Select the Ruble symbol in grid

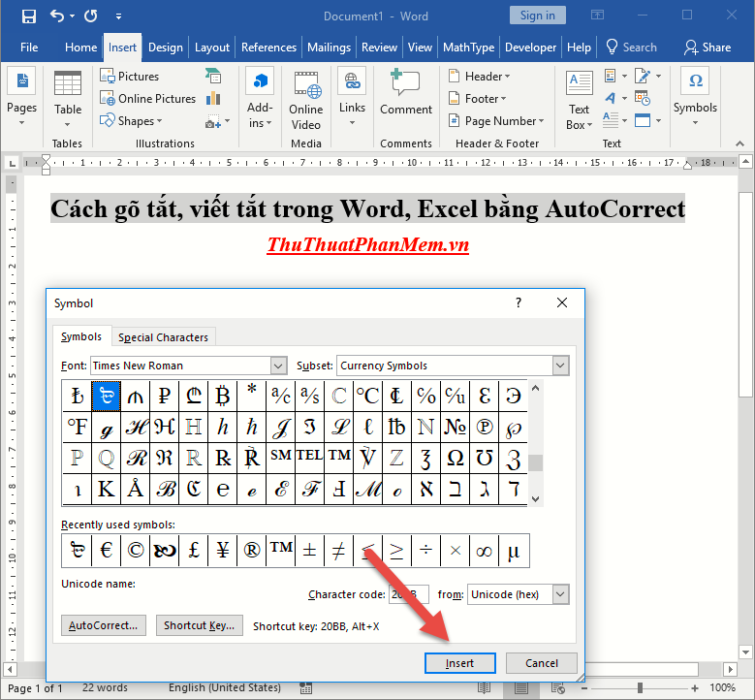[164, 396]
